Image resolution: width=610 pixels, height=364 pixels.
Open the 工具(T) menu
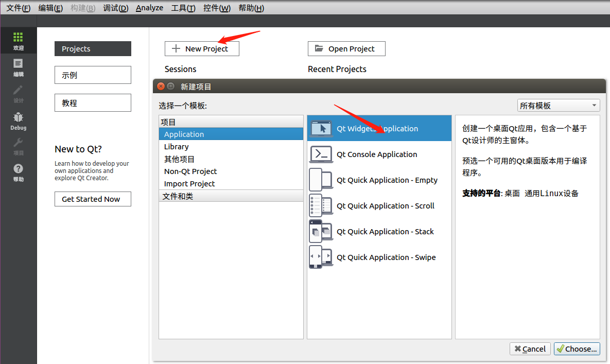(x=183, y=8)
